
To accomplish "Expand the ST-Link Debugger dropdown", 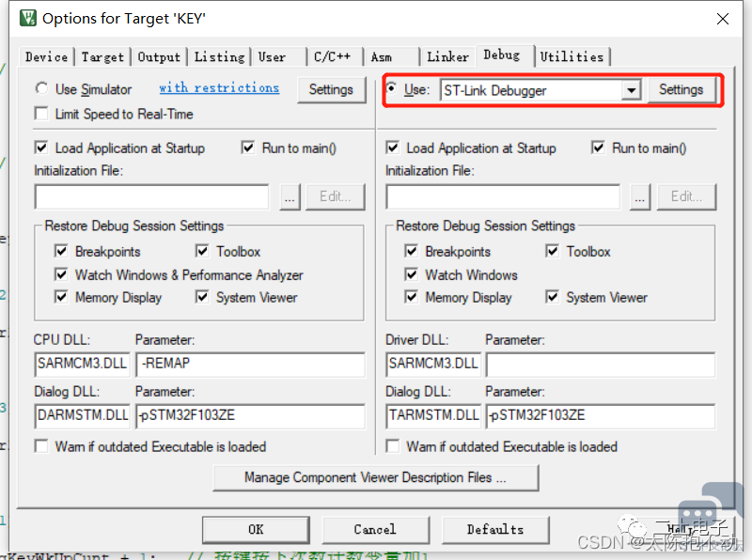I will click(631, 90).
